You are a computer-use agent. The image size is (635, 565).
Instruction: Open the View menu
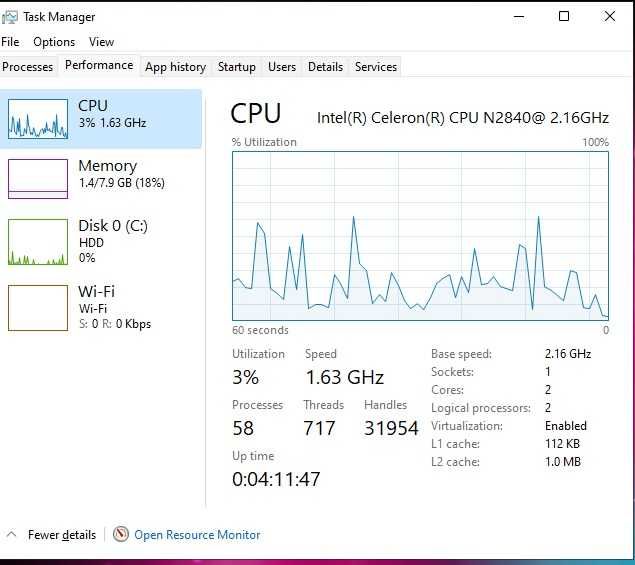[x=101, y=42]
